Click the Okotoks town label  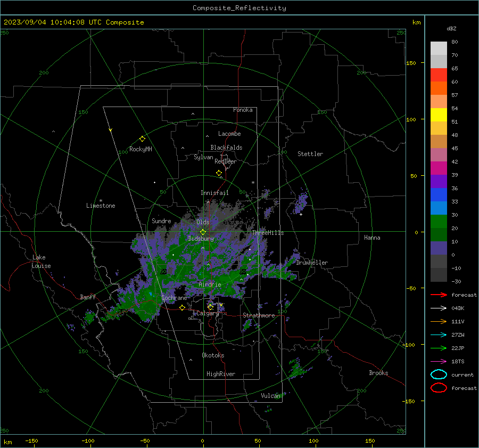213,355
